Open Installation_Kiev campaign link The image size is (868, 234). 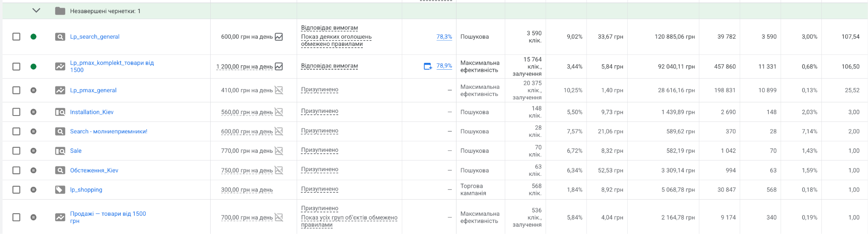92,112
